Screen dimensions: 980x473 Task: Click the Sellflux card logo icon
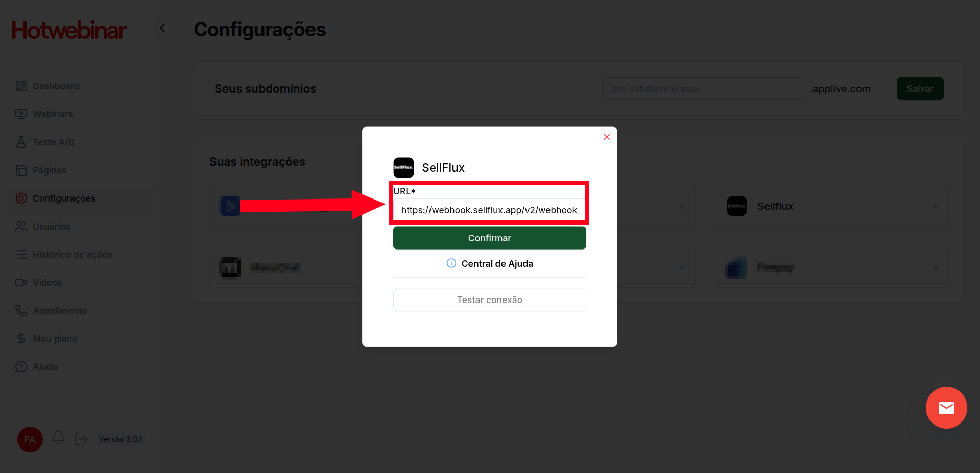[x=737, y=206]
